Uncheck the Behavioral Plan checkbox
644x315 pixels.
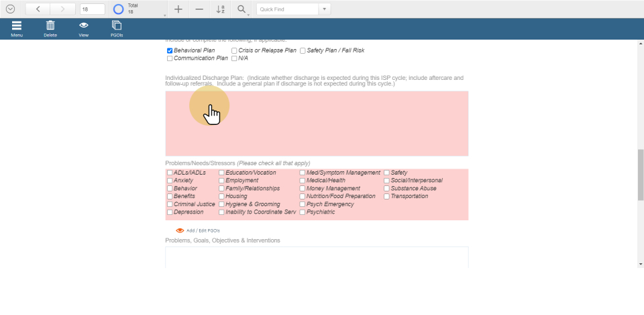(170, 50)
